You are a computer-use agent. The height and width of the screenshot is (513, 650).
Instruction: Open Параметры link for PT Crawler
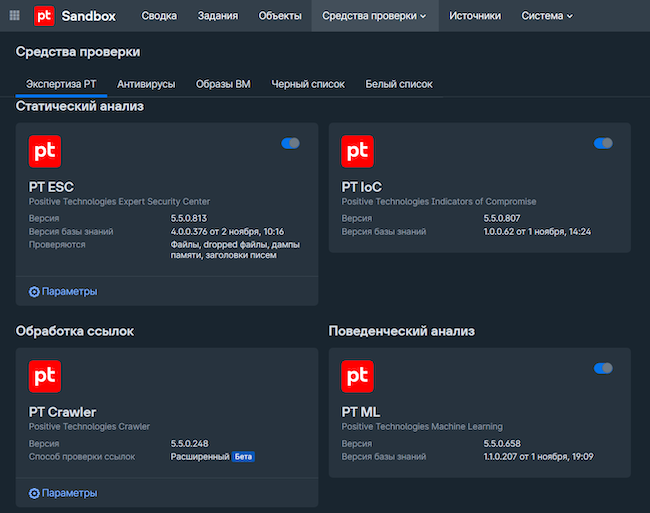coord(69,493)
